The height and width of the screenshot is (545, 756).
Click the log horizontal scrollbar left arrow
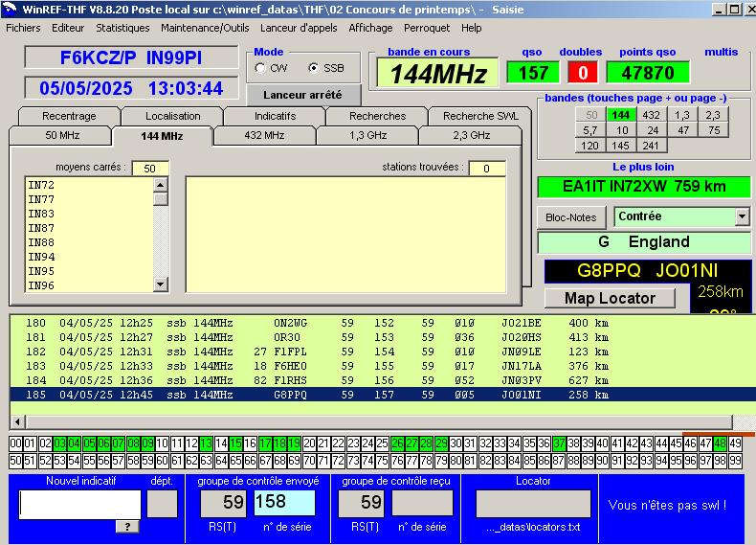18,422
